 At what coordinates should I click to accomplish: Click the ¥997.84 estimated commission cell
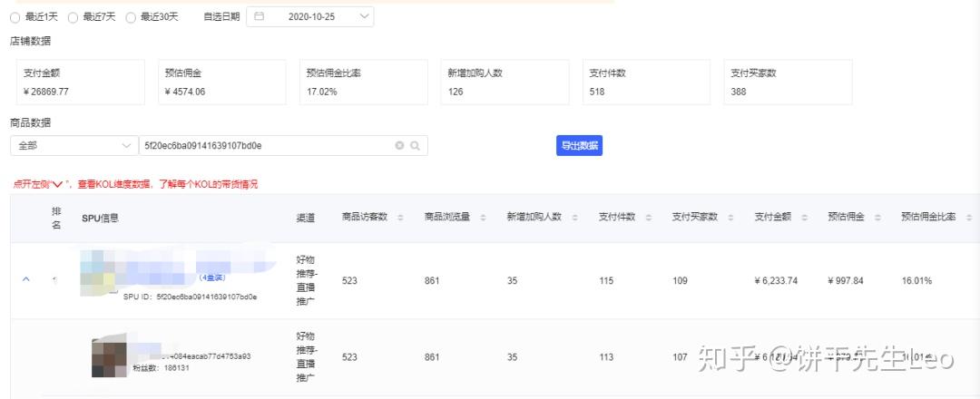[846, 280]
